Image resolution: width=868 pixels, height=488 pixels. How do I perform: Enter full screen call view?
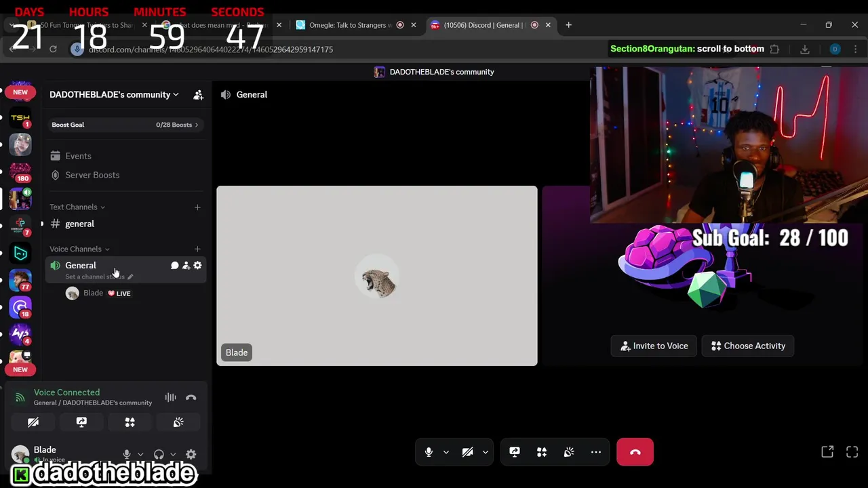[x=852, y=452]
